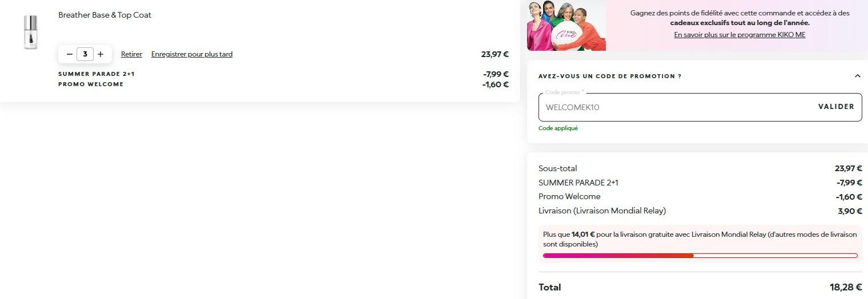Open En savoir plus sur le programme KIKO ME
This screenshot has width=868, height=299.
740,35
